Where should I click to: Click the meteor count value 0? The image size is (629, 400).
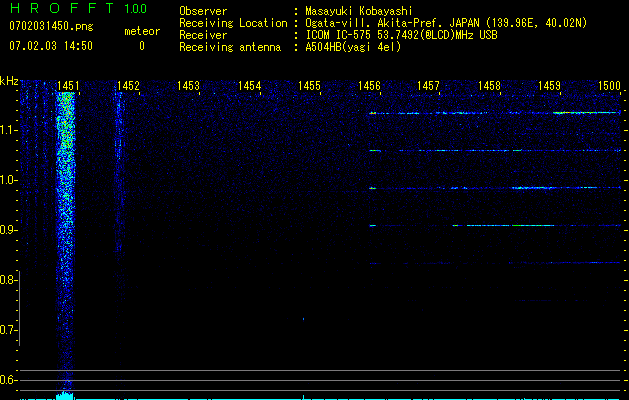point(142,46)
